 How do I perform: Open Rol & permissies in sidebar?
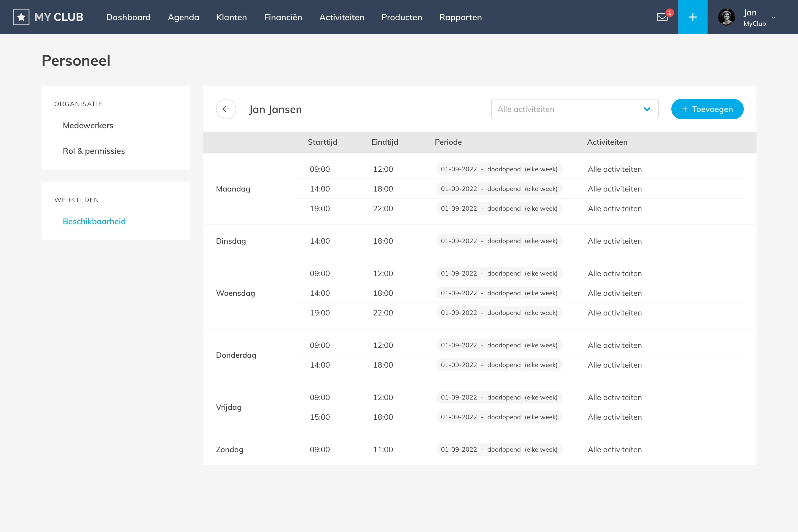(94, 151)
